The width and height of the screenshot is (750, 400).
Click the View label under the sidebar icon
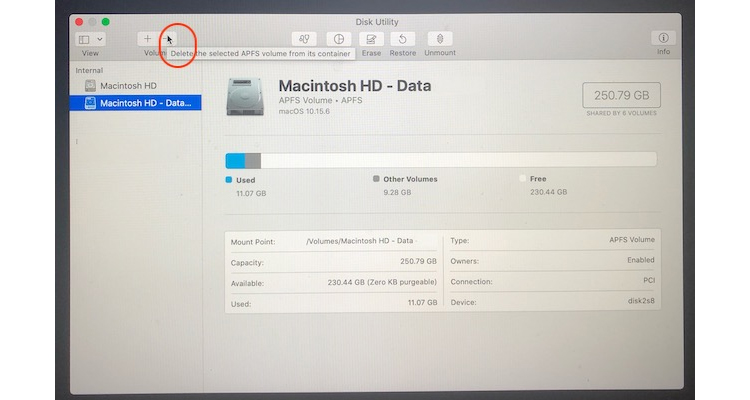(x=90, y=53)
